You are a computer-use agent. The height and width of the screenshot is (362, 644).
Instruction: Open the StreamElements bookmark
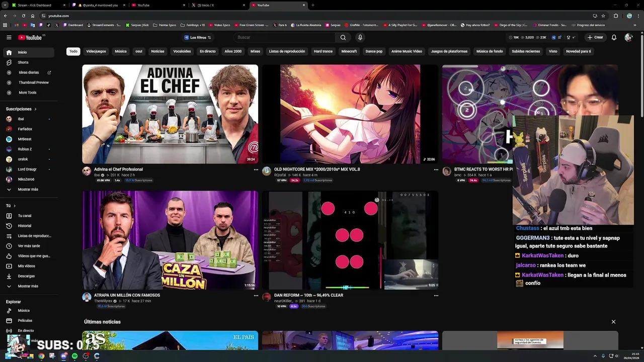pyautogui.click(x=104, y=25)
